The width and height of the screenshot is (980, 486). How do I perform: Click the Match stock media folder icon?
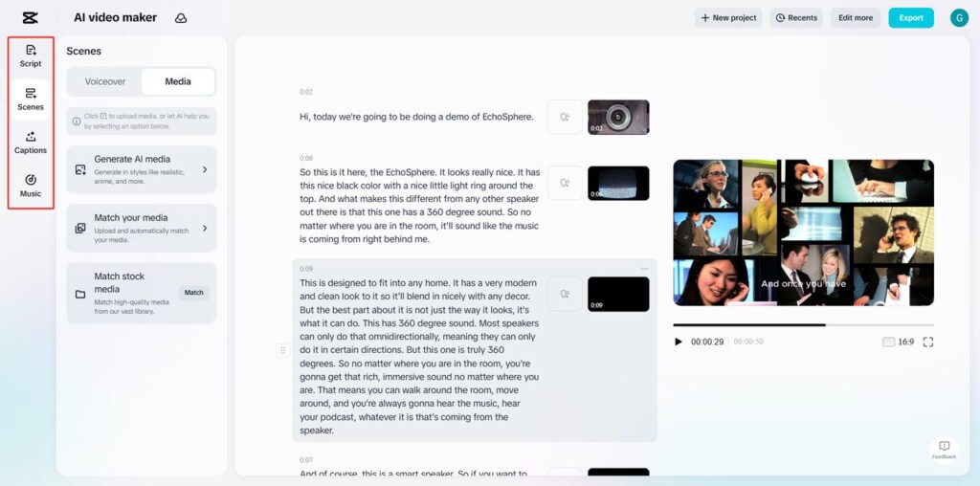(80, 294)
